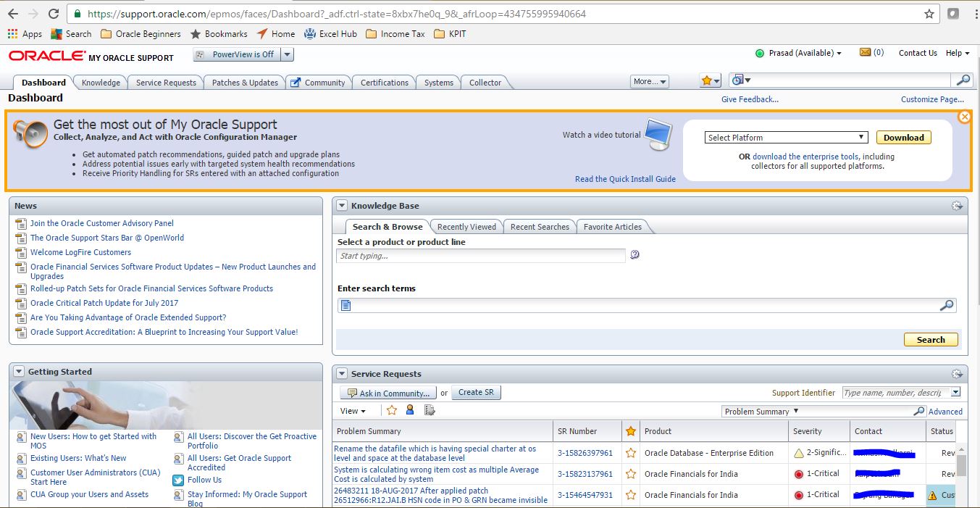
Task: Open the Certifications tab
Action: coord(385,83)
